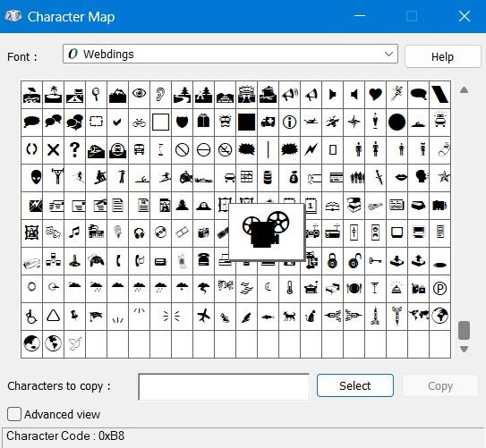Click the Character Map app icon in title bar
The width and height of the screenshot is (486, 448).
pos(13,16)
